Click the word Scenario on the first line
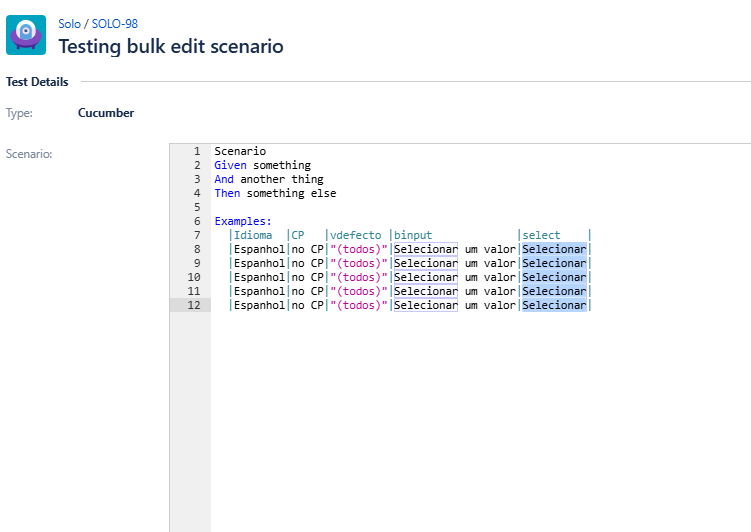 tap(240, 151)
